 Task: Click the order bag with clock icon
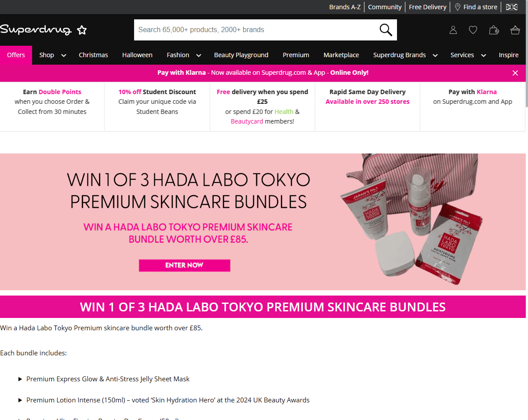(x=494, y=30)
